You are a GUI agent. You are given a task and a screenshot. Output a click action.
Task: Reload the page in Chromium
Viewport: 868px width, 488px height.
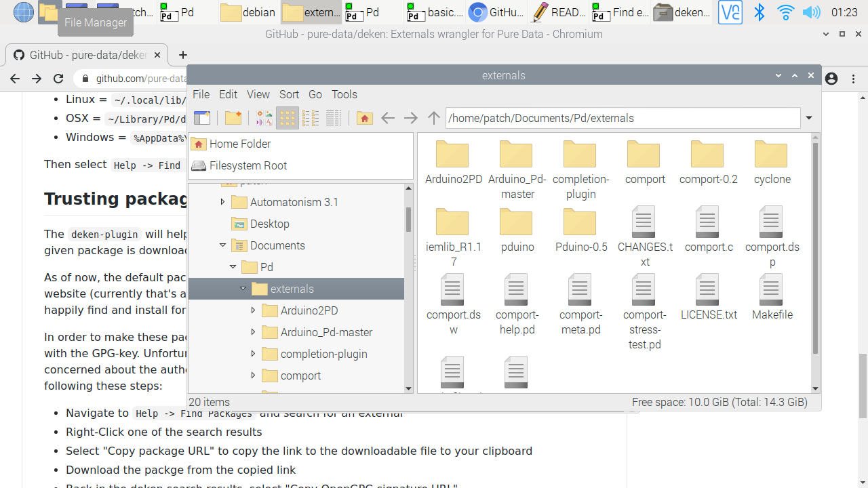[x=58, y=79]
